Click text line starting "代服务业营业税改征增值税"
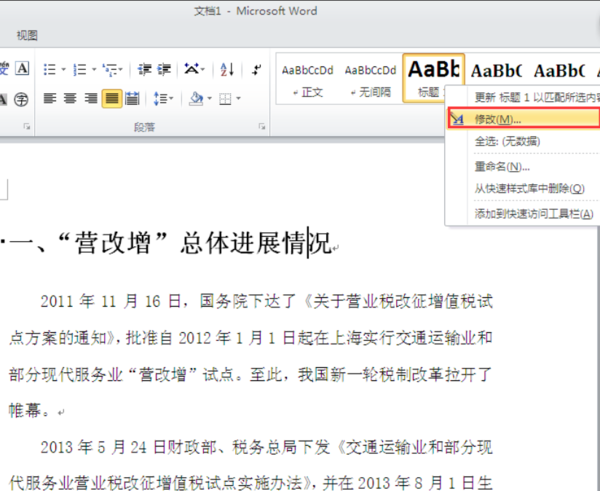Screen dimensions: 600x491 tap(251, 482)
